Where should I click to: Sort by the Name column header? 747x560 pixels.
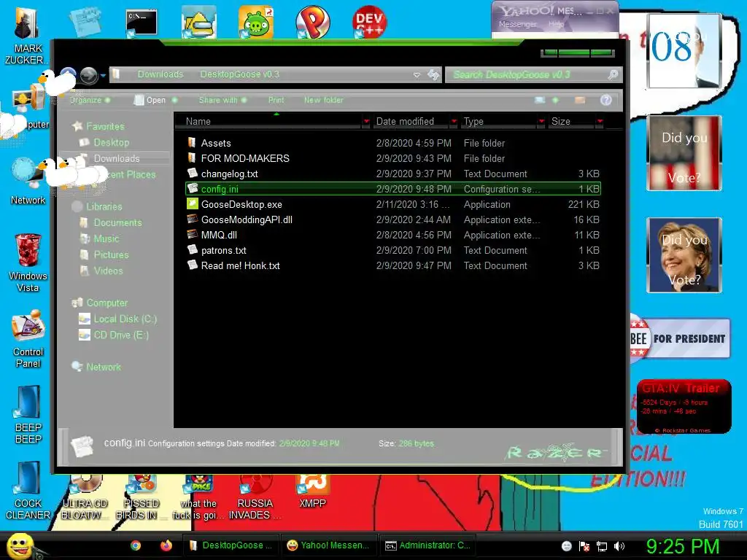pyautogui.click(x=198, y=122)
